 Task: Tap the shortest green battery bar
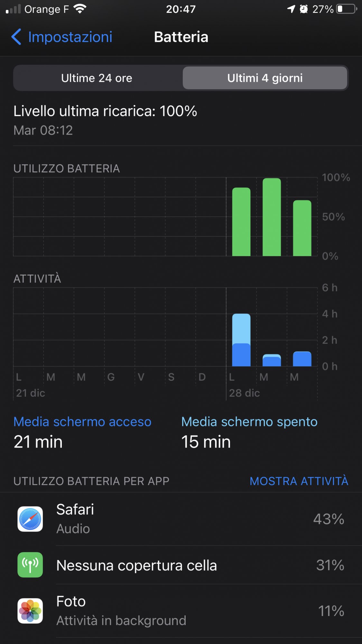click(302, 228)
